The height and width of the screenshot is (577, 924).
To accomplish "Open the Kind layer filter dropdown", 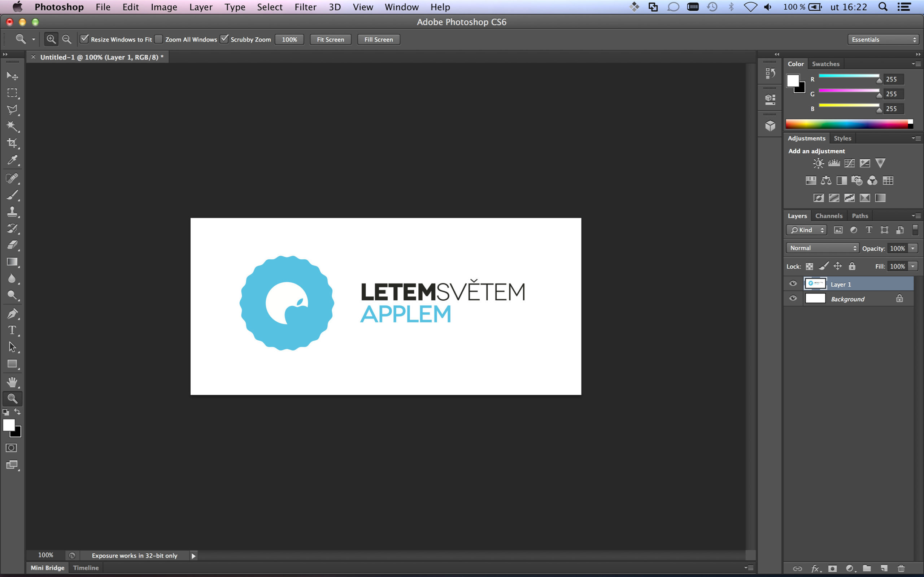I will coord(806,230).
